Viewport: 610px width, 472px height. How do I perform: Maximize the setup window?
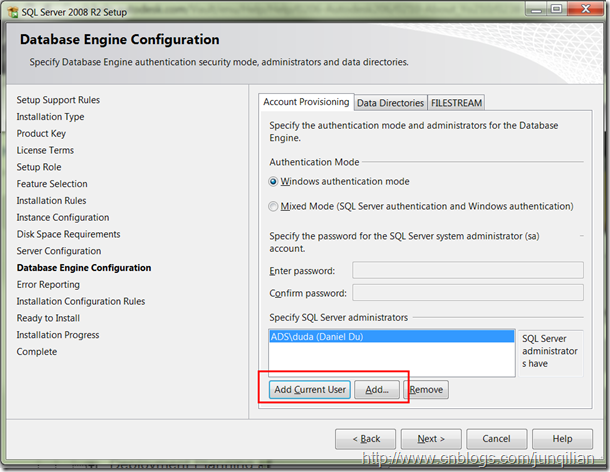pyautogui.click(x=557, y=9)
